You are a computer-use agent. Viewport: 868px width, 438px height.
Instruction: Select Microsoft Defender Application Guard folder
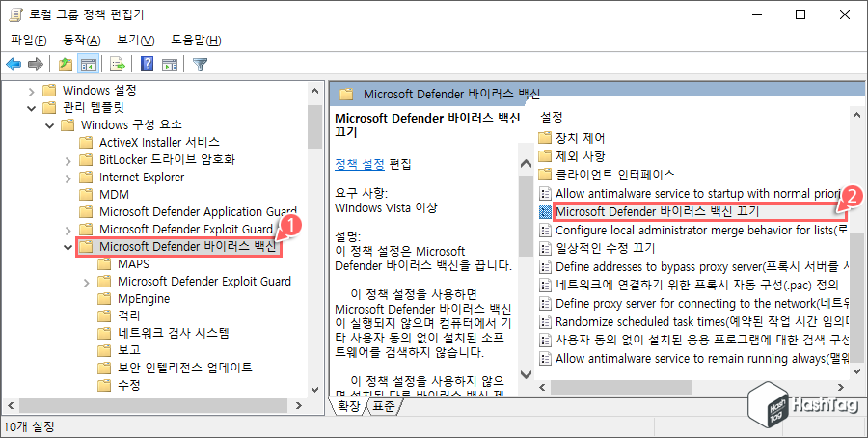pos(198,211)
